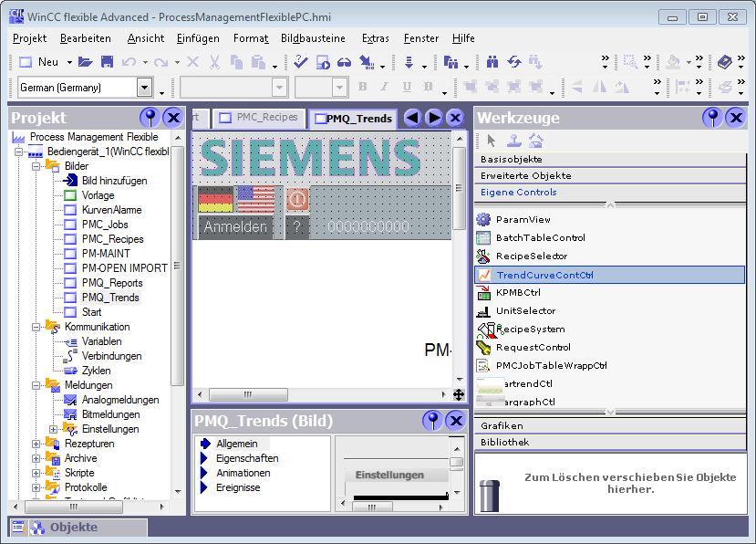
Task: Open the Extras menu
Action: tap(375, 38)
